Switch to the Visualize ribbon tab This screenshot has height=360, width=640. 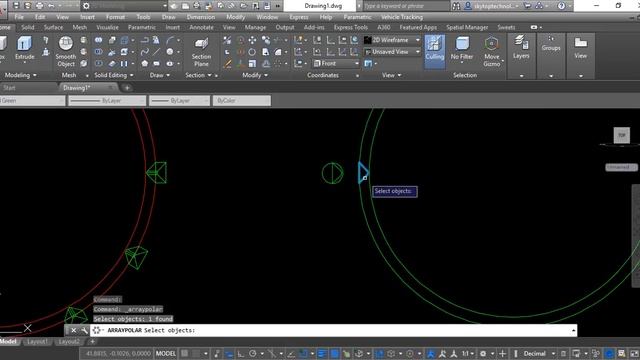(x=107, y=27)
